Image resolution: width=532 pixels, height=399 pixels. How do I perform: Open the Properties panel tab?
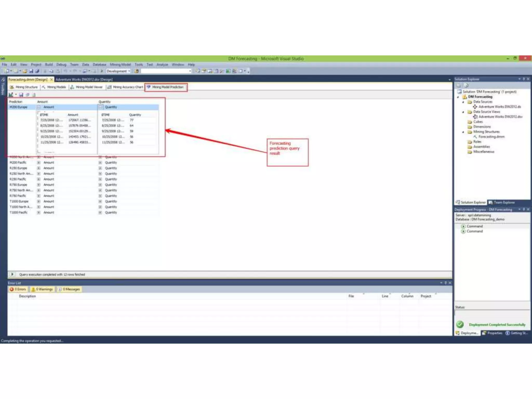492,333
